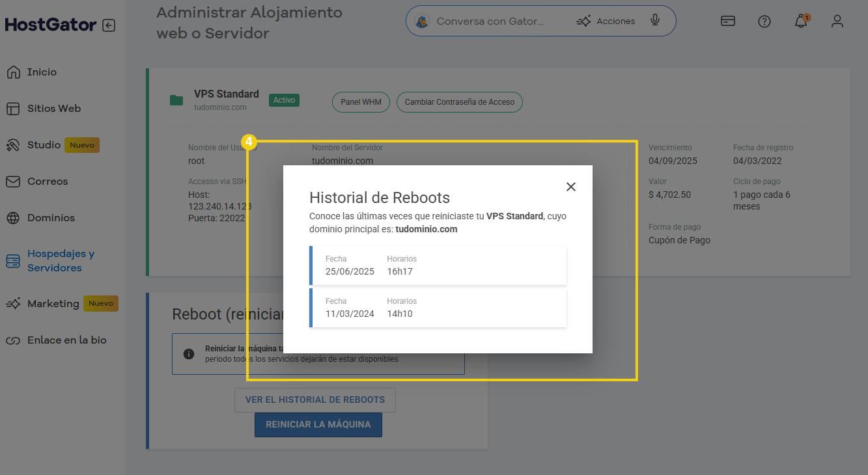Click the bold tudominio.com in the dialog

pyautogui.click(x=427, y=229)
